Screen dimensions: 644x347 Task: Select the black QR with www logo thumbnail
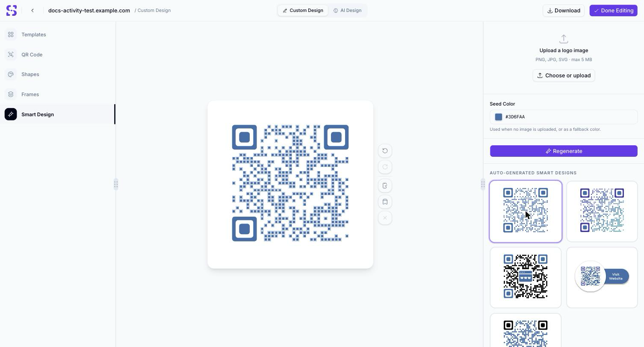526,277
